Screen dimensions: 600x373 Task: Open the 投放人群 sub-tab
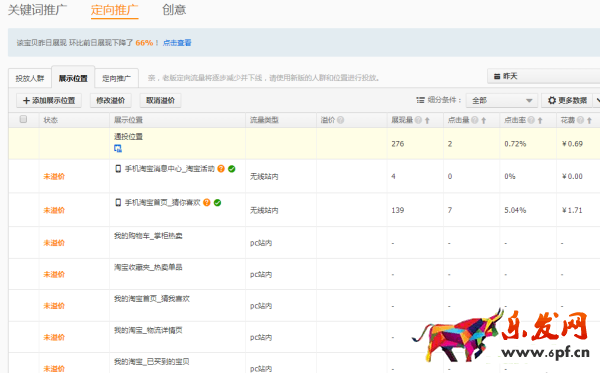pyautogui.click(x=30, y=78)
